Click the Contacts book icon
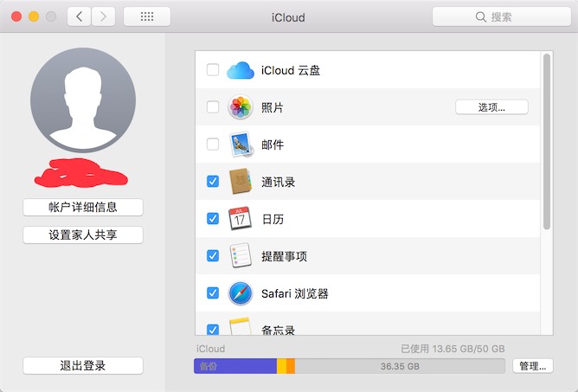578x392 pixels. coord(241,182)
